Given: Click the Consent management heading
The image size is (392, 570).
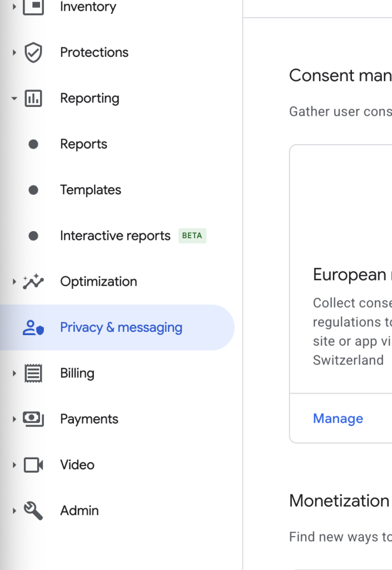Looking at the screenshot, I should [x=340, y=76].
